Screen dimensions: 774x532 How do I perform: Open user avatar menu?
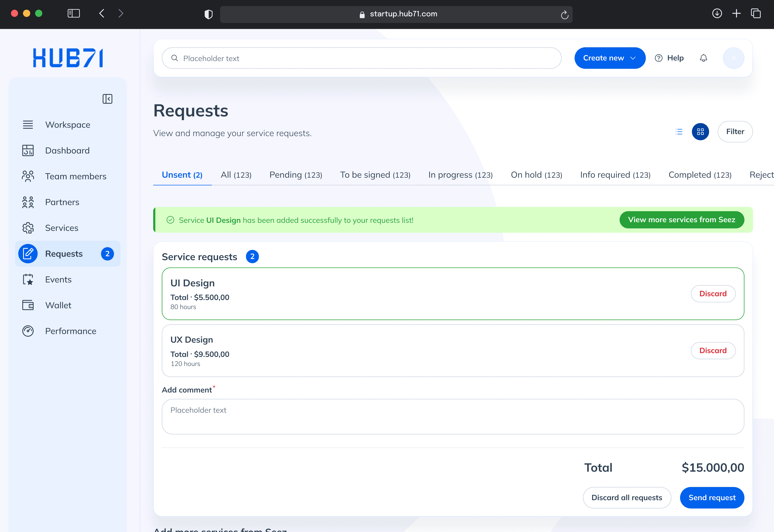733,58
